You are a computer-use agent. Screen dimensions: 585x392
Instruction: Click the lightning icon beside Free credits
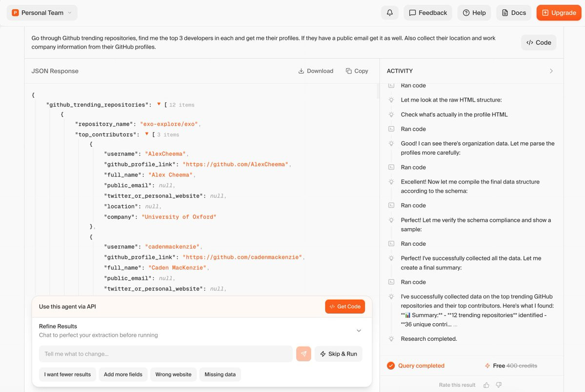pos(487,366)
